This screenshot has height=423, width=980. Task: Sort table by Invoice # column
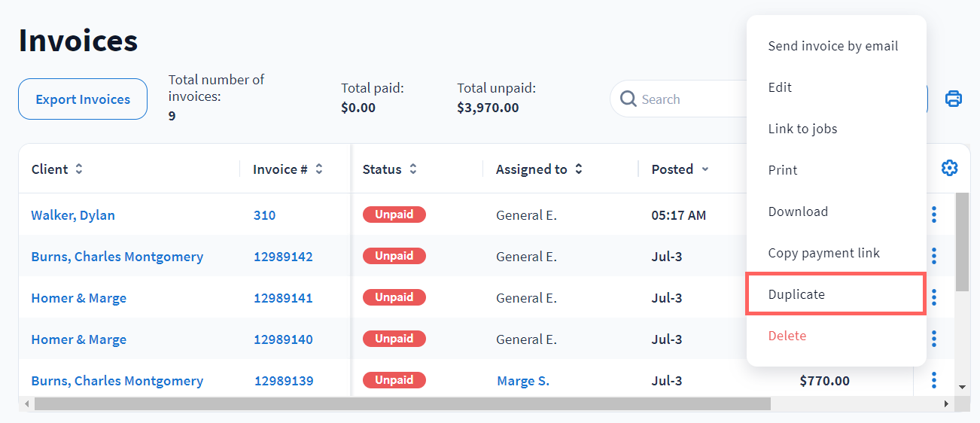point(319,169)
